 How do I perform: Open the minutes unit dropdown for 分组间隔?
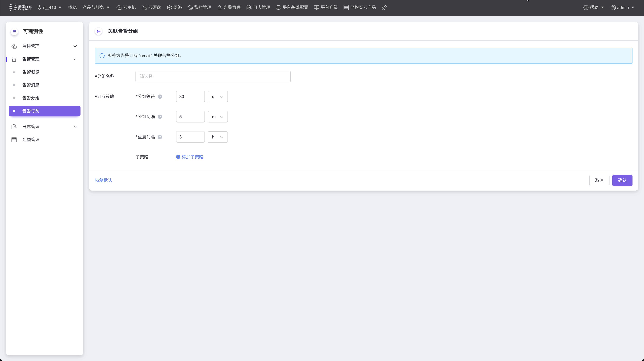[x=217, y=117]
